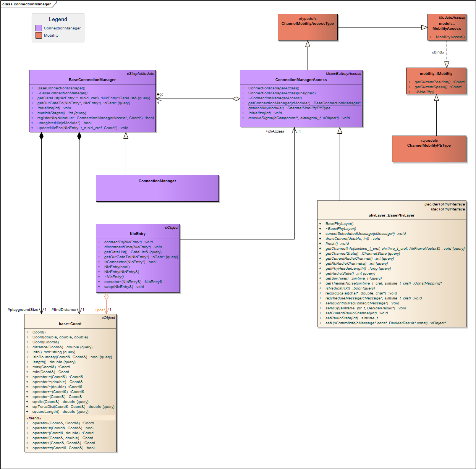Image resolution: width=476 pixels, height=469 pixels.
Task: Click the +chAccess role label
Action: (x=275, y=131)
